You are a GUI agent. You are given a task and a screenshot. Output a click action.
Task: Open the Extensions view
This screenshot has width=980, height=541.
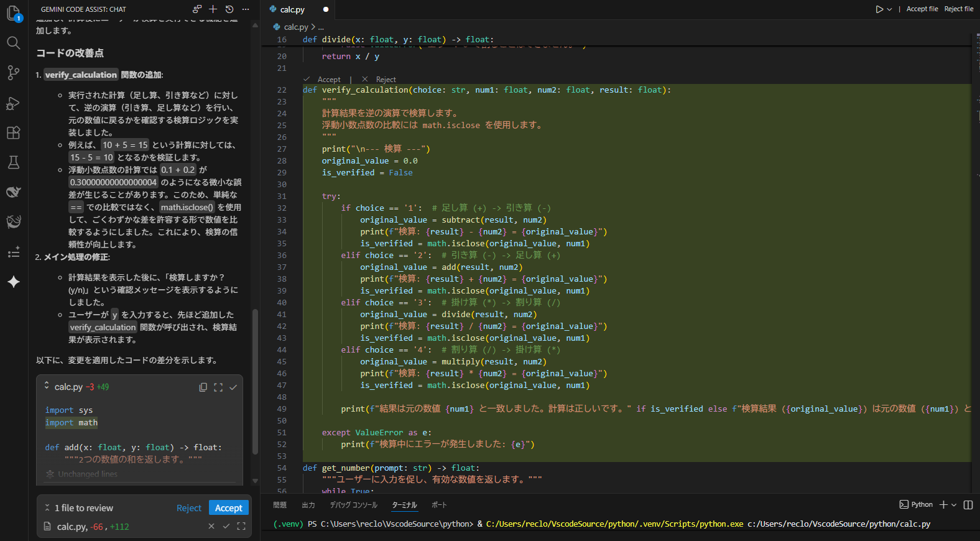click(x=13, y=132)
